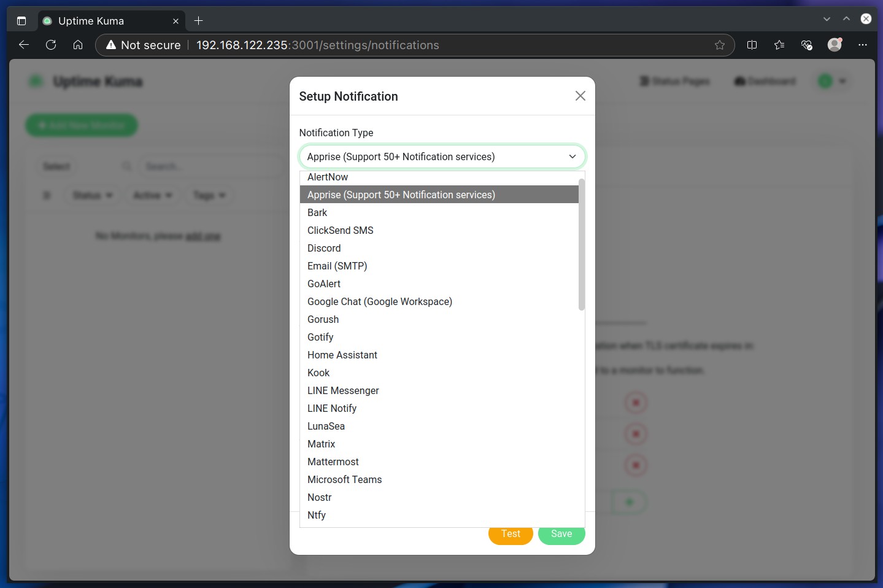Open the Notification Type dropdown

[x=442, y=157]
